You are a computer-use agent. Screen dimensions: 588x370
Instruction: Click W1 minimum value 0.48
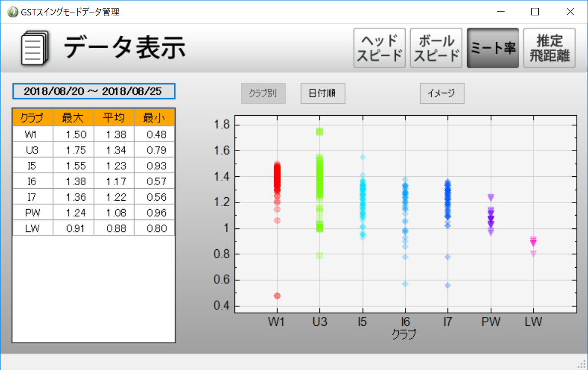click(154, 134)
